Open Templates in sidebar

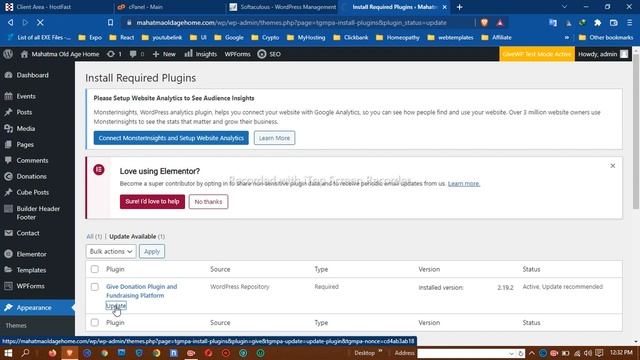31,270
